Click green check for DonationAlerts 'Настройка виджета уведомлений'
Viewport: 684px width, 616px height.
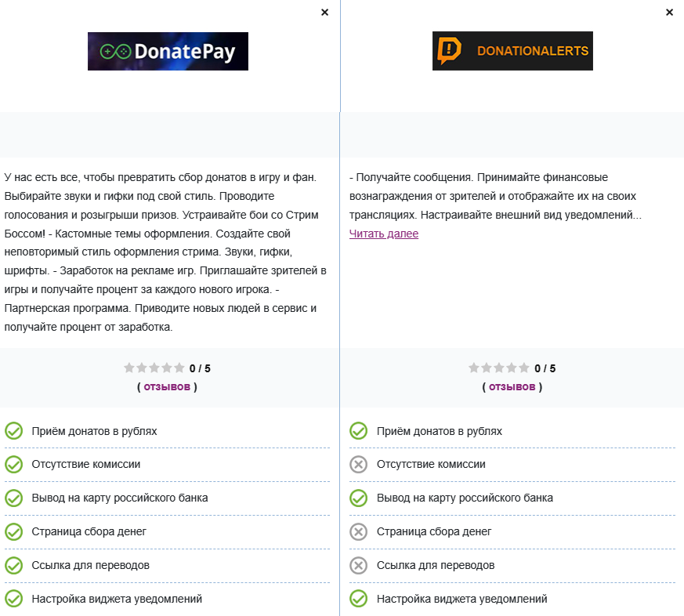[358, 599]
